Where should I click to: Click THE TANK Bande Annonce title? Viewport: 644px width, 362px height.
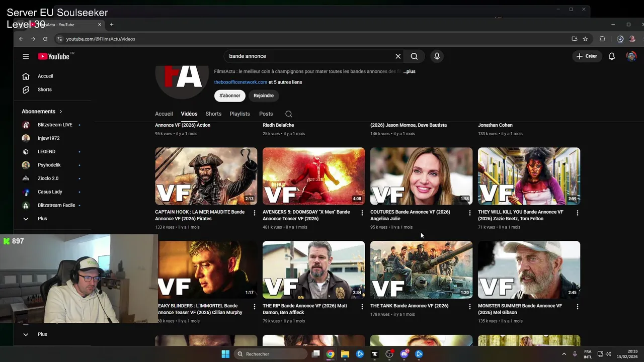[410, 306]
